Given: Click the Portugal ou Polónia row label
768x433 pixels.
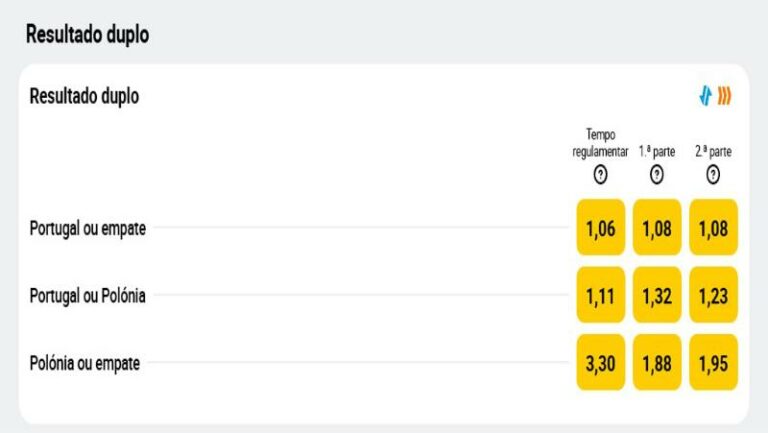Looking at the screenshot, I should [88, 296].
